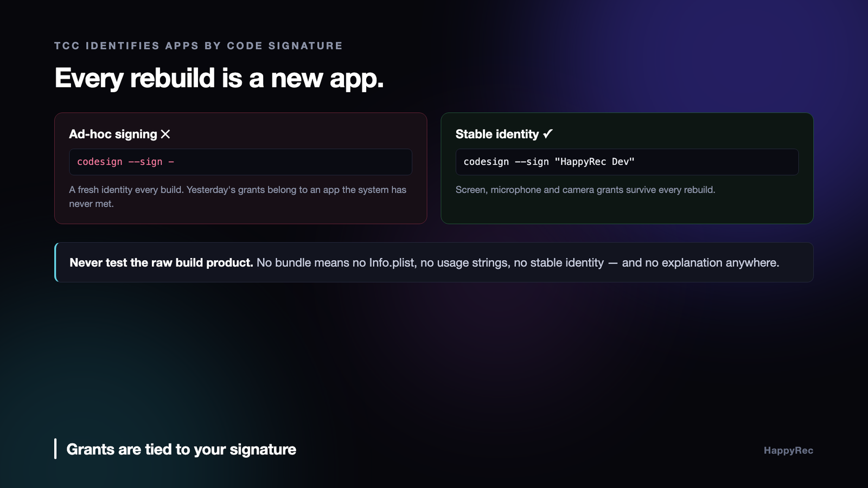
Task: Click the Stable identity card heading
Action: click(497, 134)
